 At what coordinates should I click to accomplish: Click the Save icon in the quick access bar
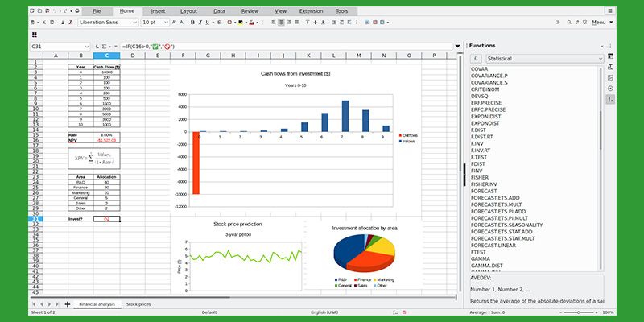[47, 11]
